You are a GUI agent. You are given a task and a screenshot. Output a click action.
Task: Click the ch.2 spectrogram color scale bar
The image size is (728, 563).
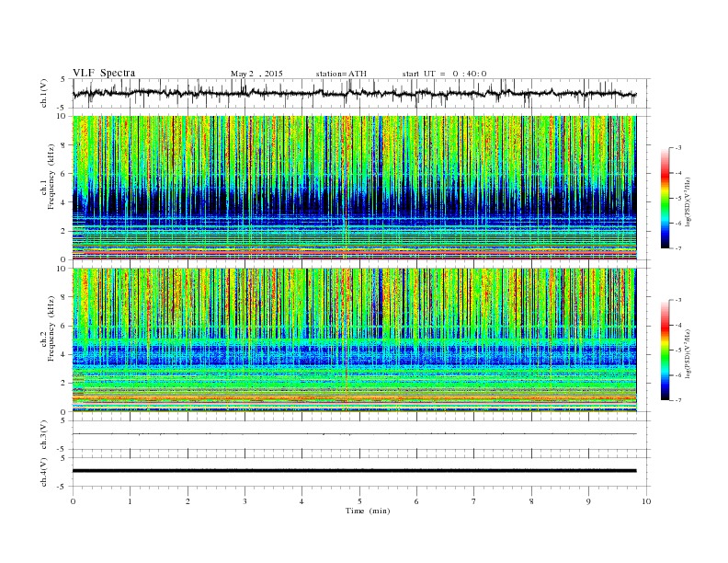click(665, 350)
